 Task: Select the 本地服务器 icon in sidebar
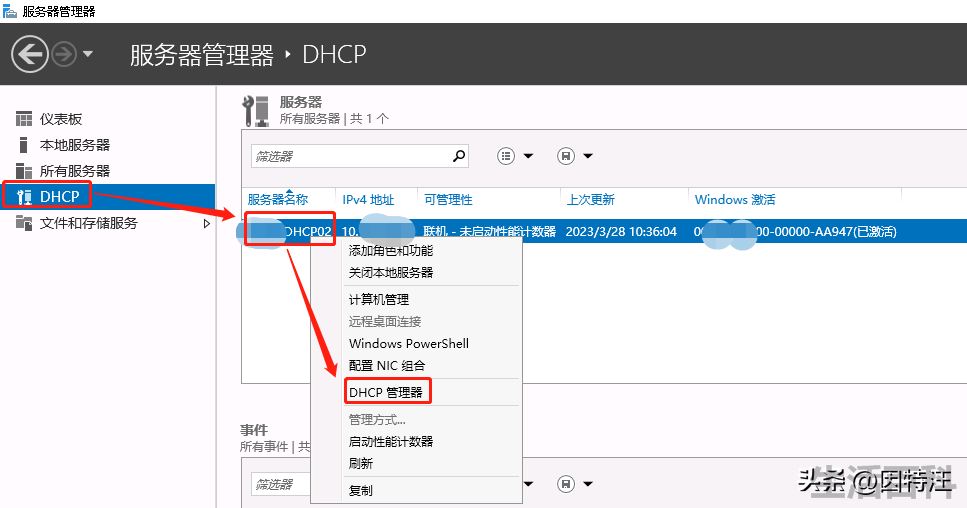(23, 145)
